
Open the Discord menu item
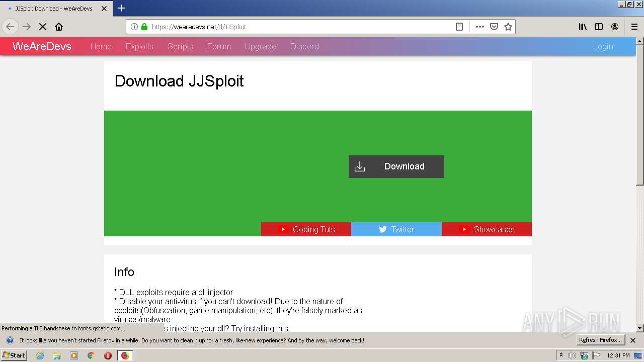304,46
